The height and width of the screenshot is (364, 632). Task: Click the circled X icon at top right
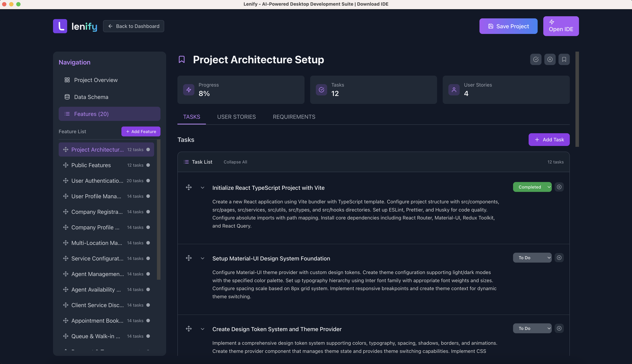pyautogui.click(x=550, y=59)
